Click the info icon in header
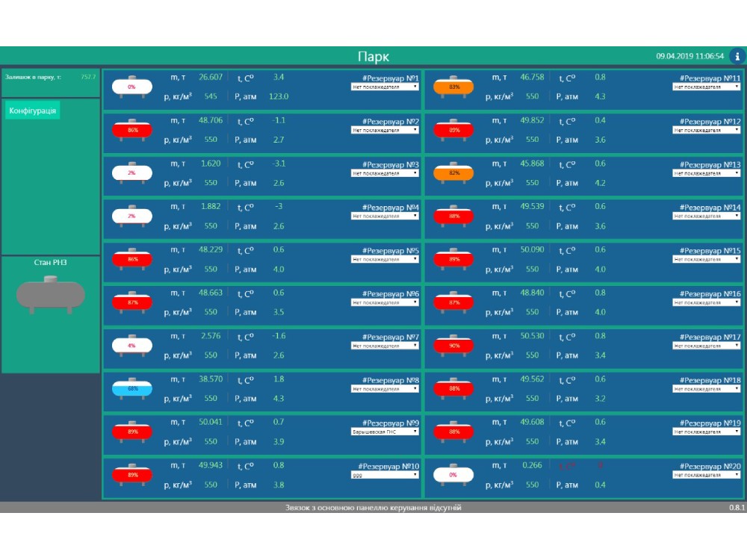This screenshot has width=747, height=560. click(x=737, y=56)
